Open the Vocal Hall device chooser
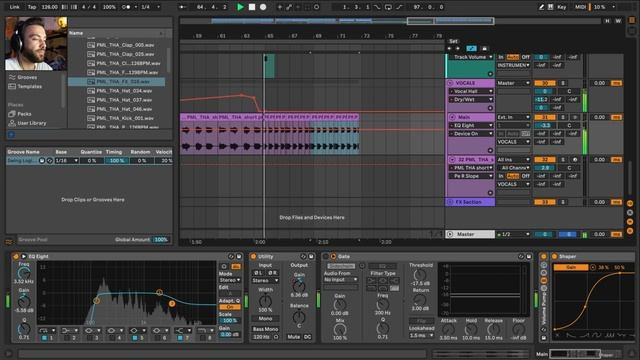The width and height of the screenshot is (640, 360). coord(471,91)
